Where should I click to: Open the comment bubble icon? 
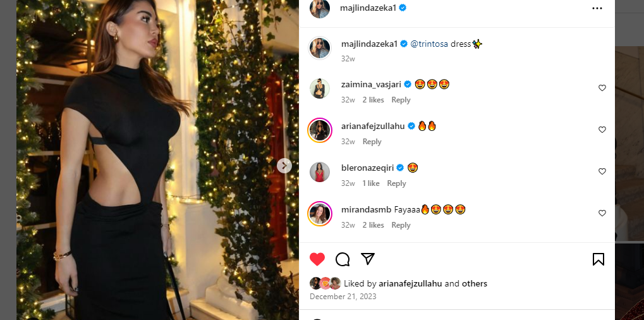tap(343, 259)
